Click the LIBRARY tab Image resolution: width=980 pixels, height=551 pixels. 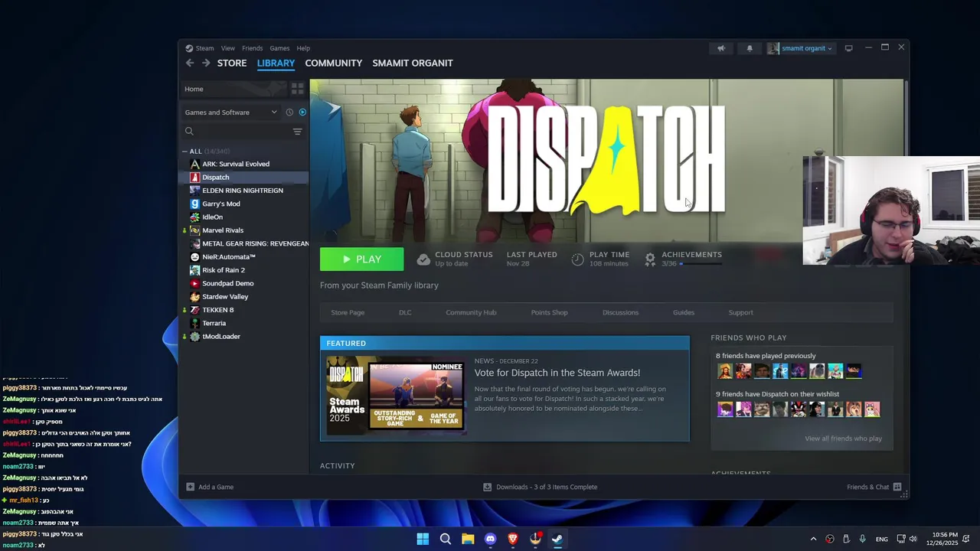point(276,63)
